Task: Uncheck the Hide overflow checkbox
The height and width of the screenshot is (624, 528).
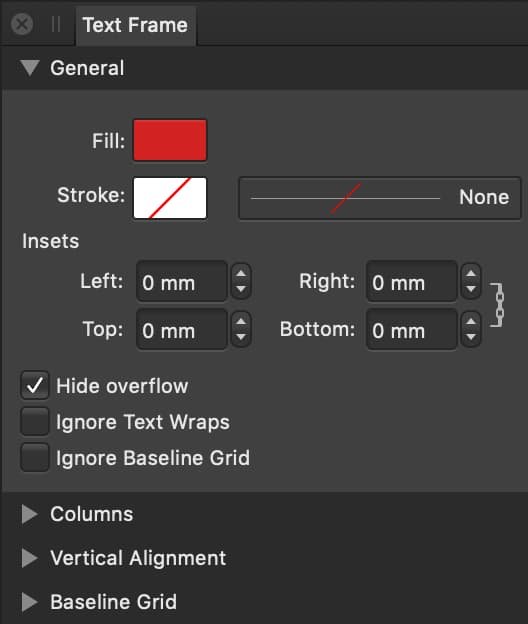Action: (x=35, y=385)
